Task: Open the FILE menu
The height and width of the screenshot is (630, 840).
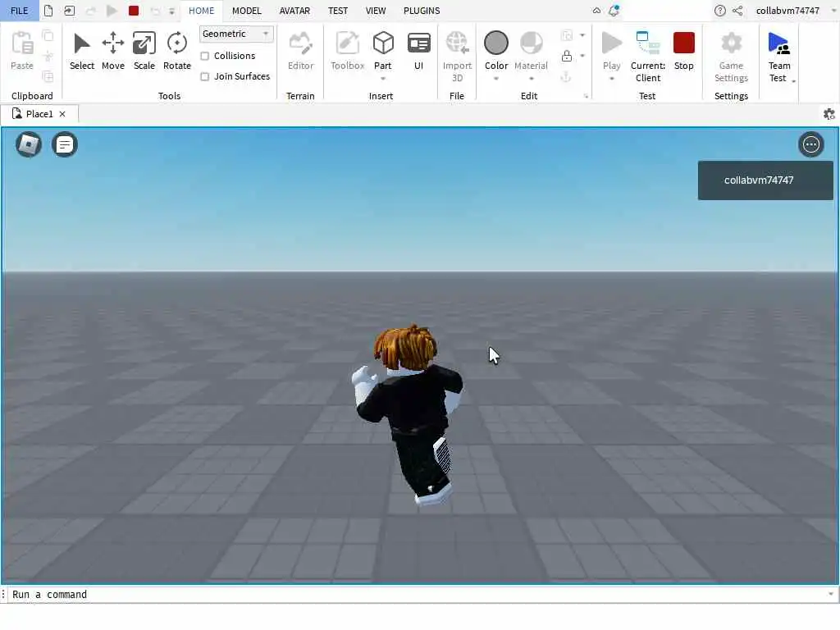Action: (x=20, y=11)
